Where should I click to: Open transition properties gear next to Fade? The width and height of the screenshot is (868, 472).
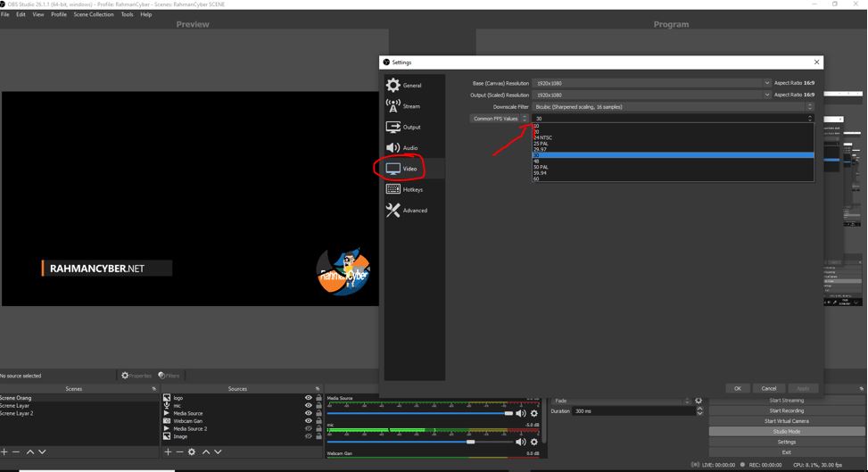tap(699, 401)
